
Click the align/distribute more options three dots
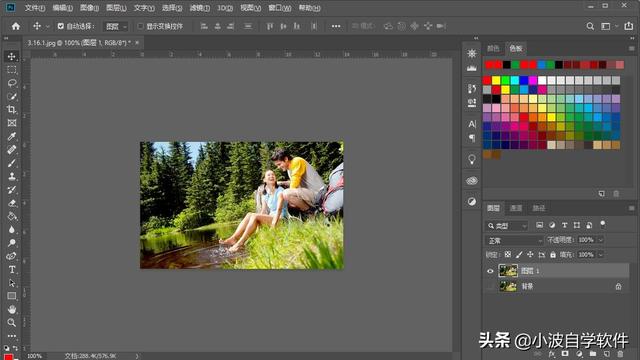click(x=336, y=26)
